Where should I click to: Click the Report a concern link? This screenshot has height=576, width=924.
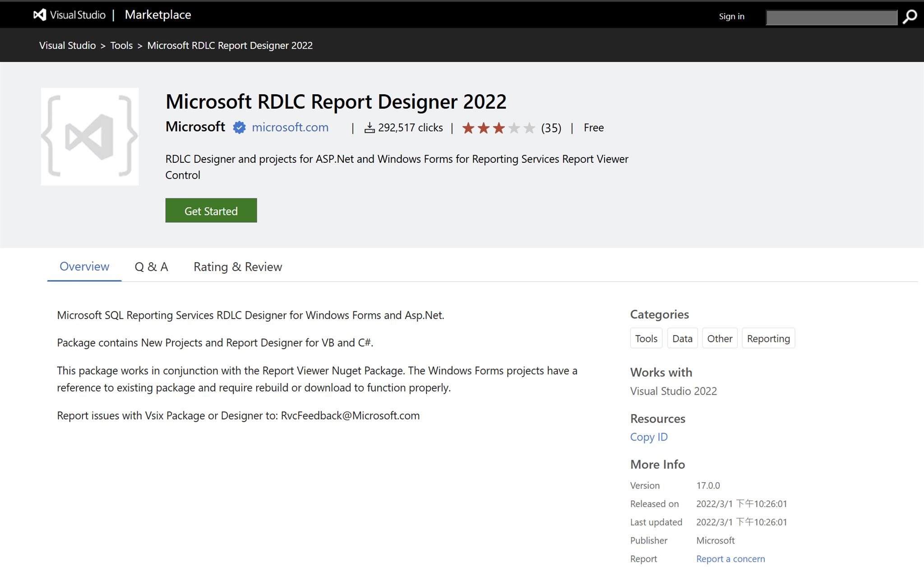pyautogui.click(x=730, y=559)
